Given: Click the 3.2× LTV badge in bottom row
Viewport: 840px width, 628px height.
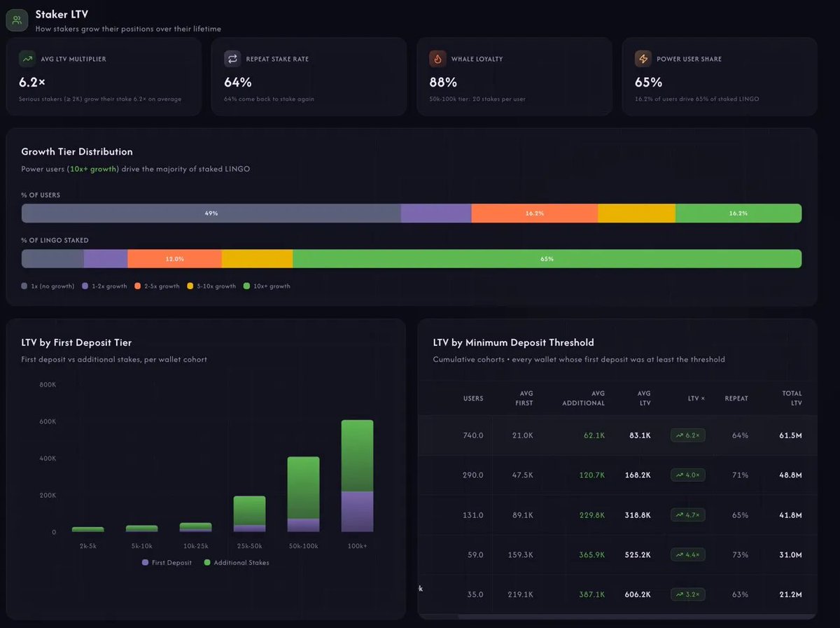Looking at the screenshot, I should click(687, 594).
